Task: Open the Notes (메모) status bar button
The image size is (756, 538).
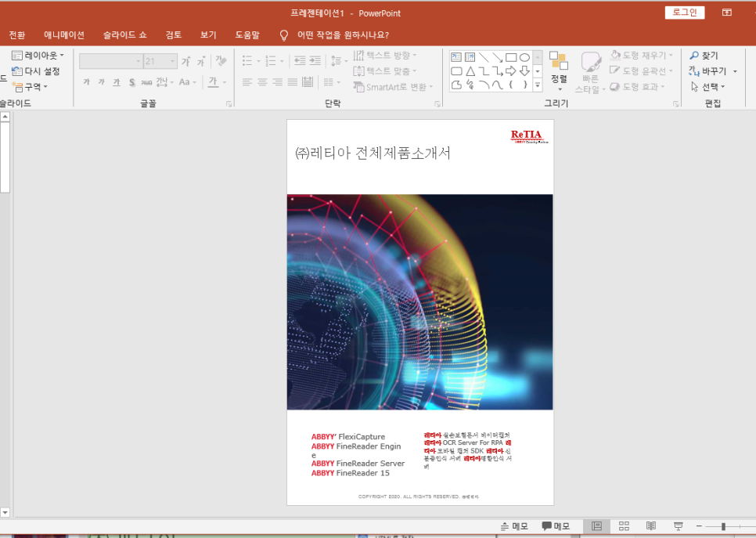Action: 514,526
